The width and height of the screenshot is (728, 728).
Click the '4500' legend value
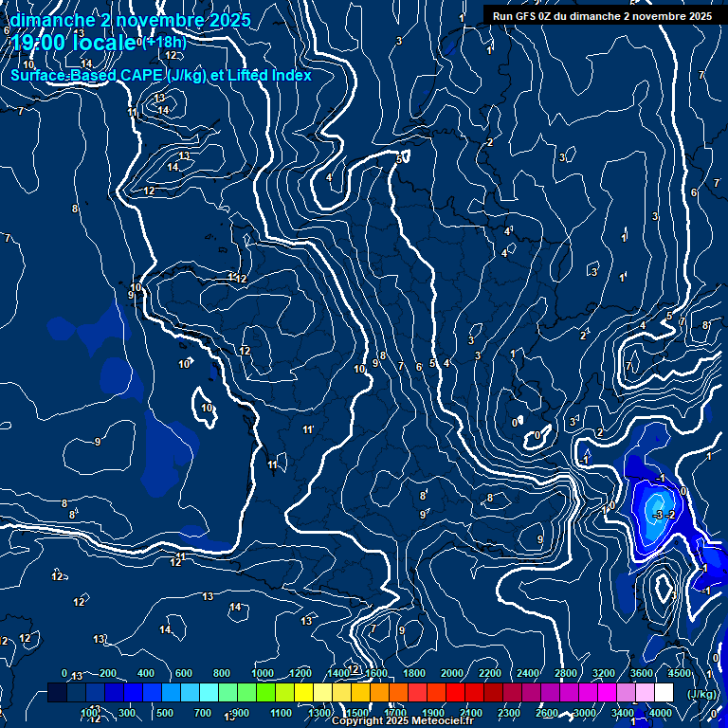coord(680,673)
